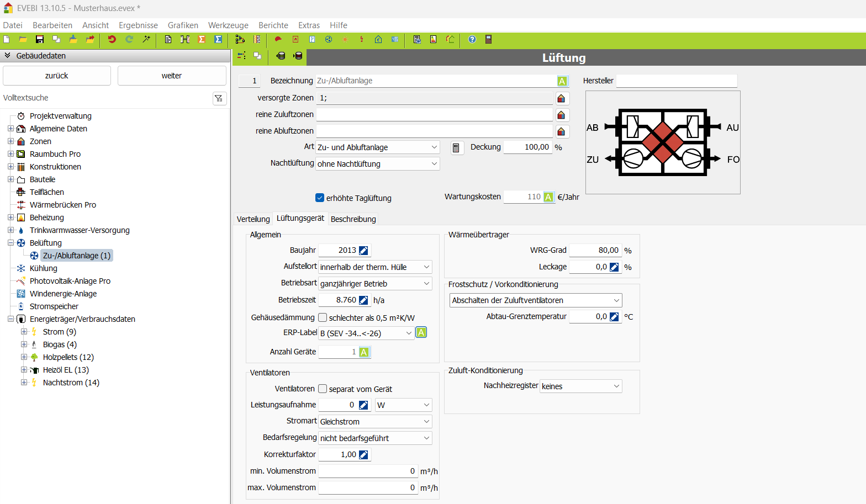
Task: Switch to the Verteilung tab
Action: point(253,219)
